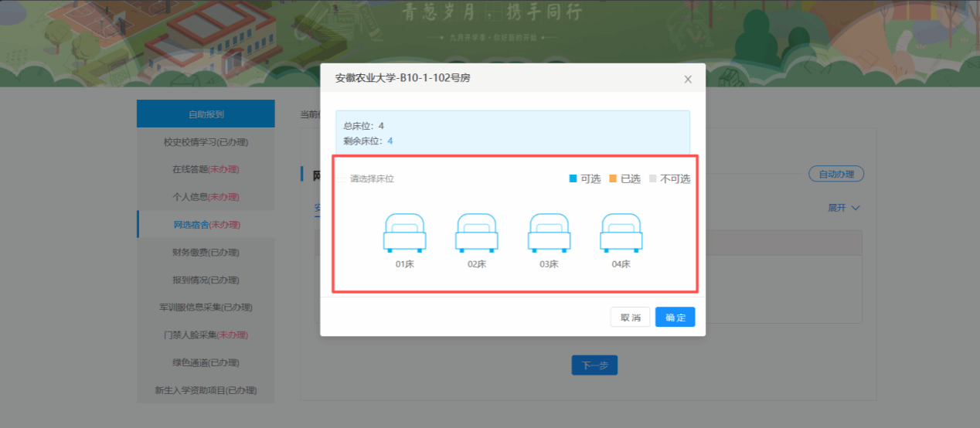The width and height of the screenshot is (980, 428).
Task: Select 个人信息 in sidebar
Action: pyautogui.click(x=206, y=197)
